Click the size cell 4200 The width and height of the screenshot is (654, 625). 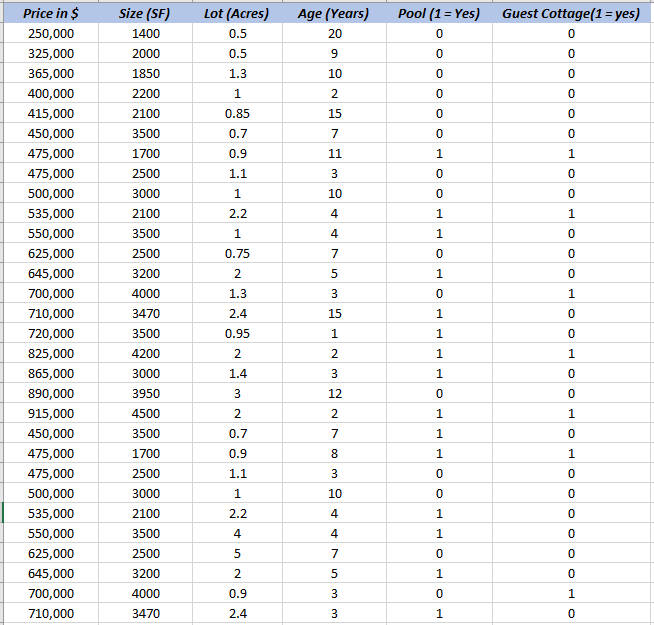146,353
